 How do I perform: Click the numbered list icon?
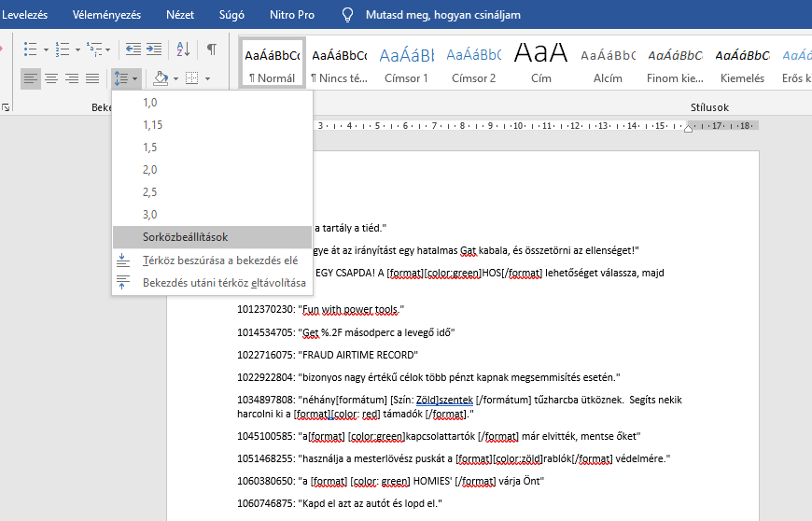tap(63, 49)
